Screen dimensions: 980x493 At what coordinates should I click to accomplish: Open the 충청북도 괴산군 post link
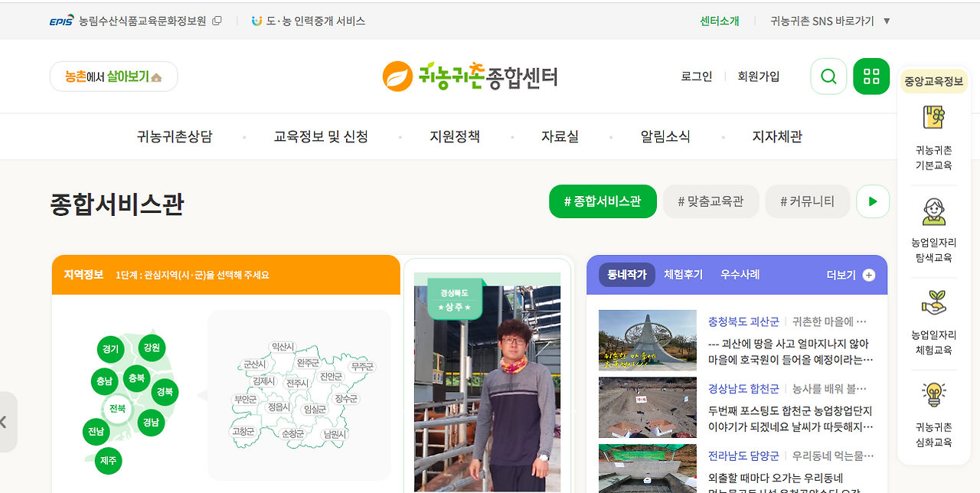743,321
